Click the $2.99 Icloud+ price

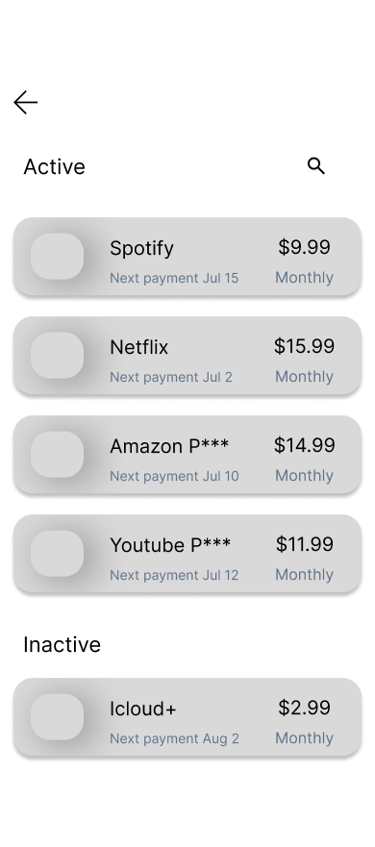[304, 708]
